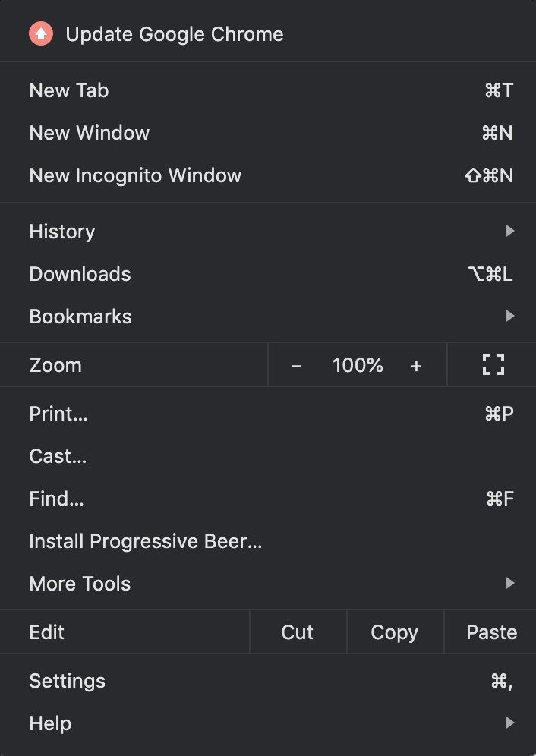Cut the selected text
Viewport: 536px width, 756px height.
pyautogui.click(x=297, y=632)
